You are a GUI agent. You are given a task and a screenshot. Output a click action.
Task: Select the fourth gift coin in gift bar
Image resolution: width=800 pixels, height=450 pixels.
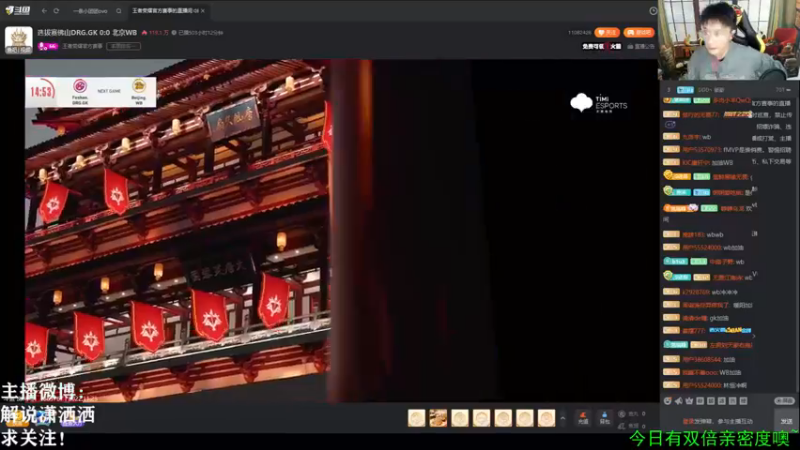tap(481, 418)
